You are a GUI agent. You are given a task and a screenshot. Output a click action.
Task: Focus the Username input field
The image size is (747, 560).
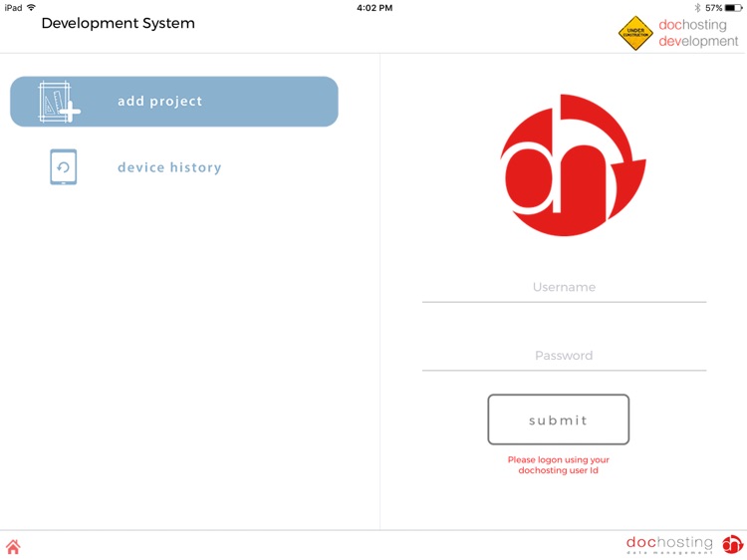tap(564, 287)
